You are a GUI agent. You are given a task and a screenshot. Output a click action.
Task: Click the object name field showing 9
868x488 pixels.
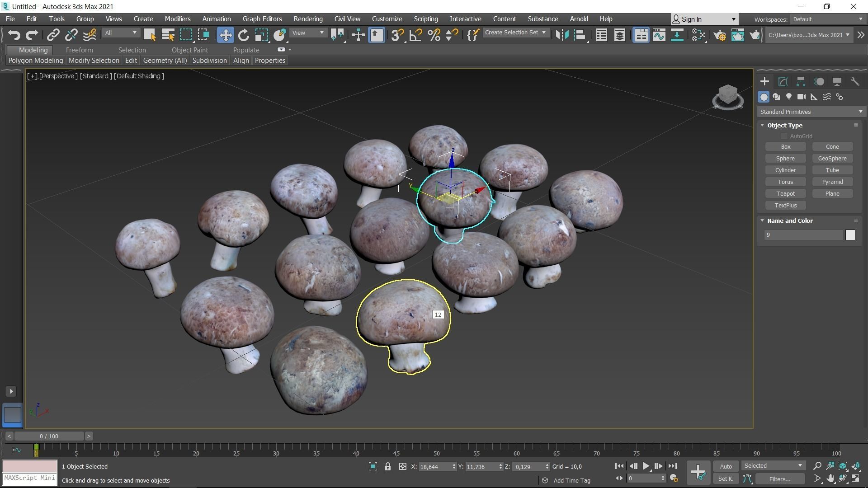coord(804,235)
